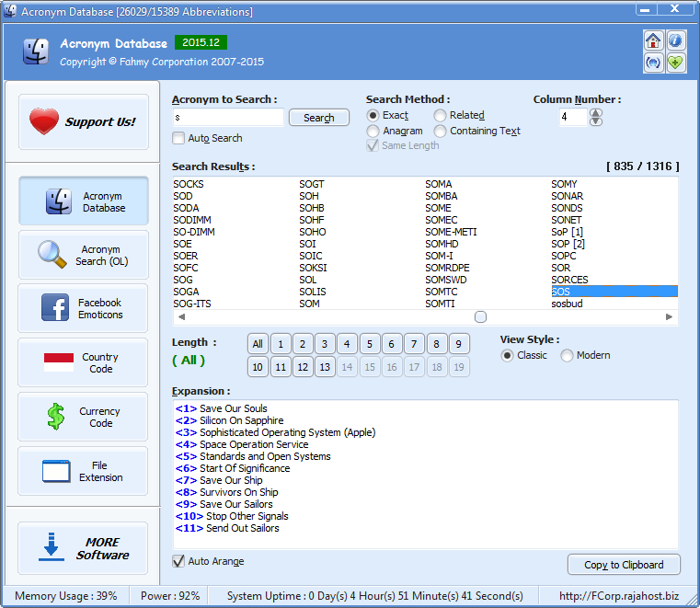
Task: Filter acronyms by length 13
Action: [x=325, y=367]
